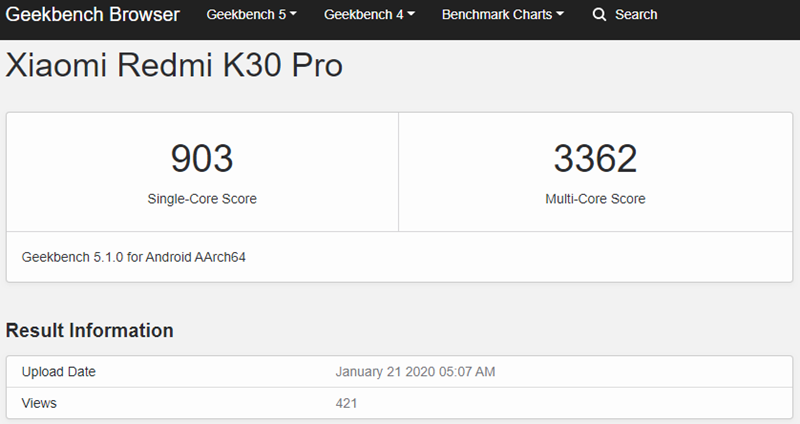Click the caret arrow beside Benchmark Charts

[560, 15]
